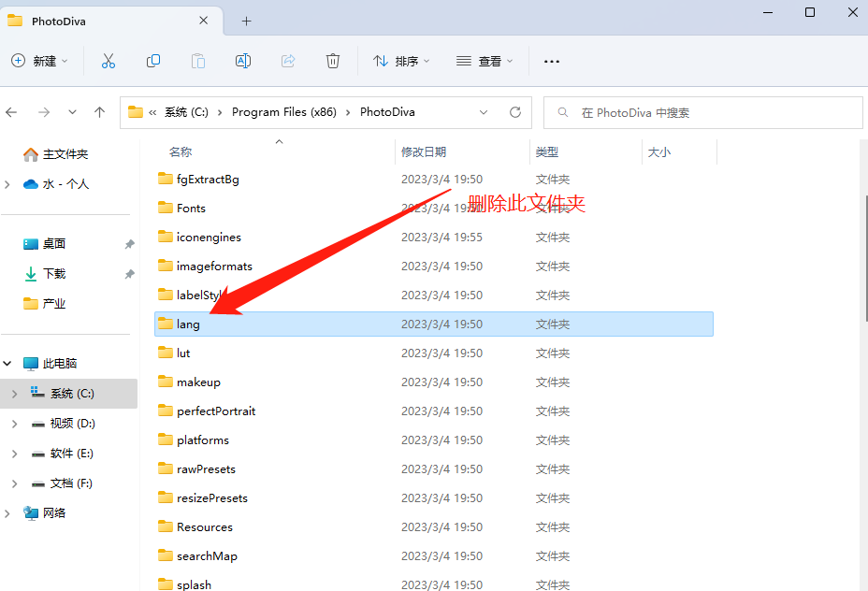Click the Share icon in toolbar
The width and height of the screenshot is (868, 591).
288,61
